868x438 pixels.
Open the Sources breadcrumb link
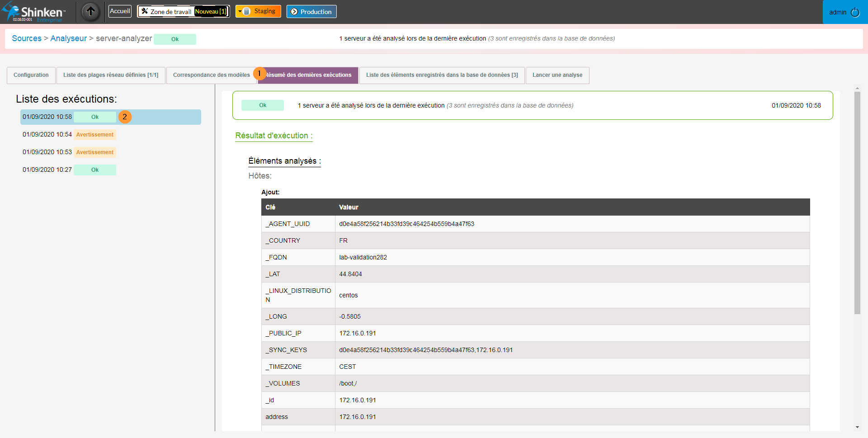pyautogui.click(x=27, y=38)
